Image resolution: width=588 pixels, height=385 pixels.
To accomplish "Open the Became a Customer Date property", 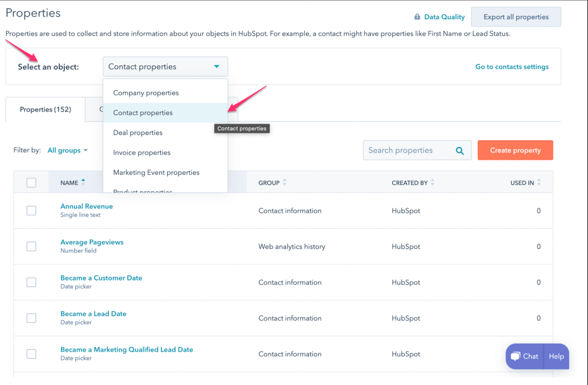I will tap(101, 278).
